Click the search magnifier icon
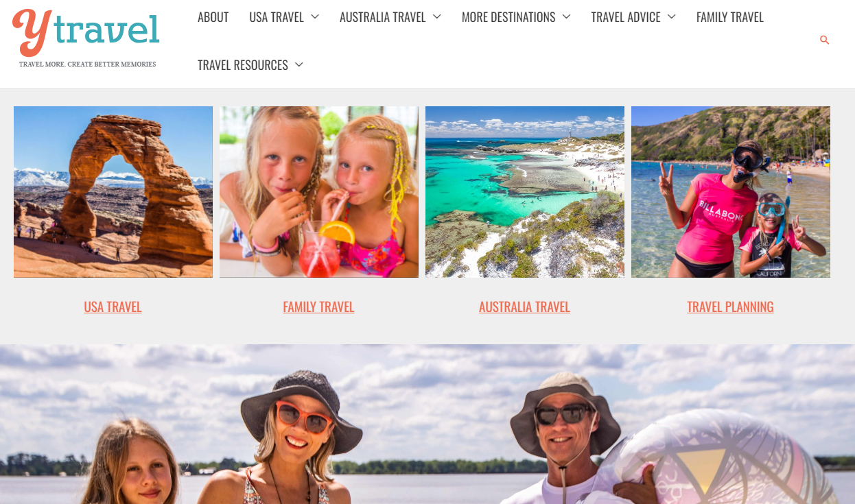This screenshot has width=855, height=504. 825,40
